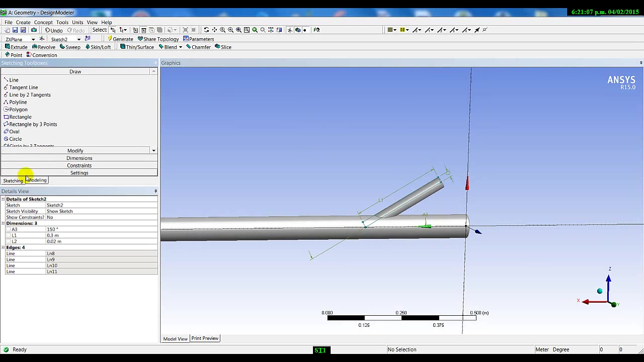Open the File menu
This screenshot has height=362, width=644.
pyautogui.click(x=9, y=22)
